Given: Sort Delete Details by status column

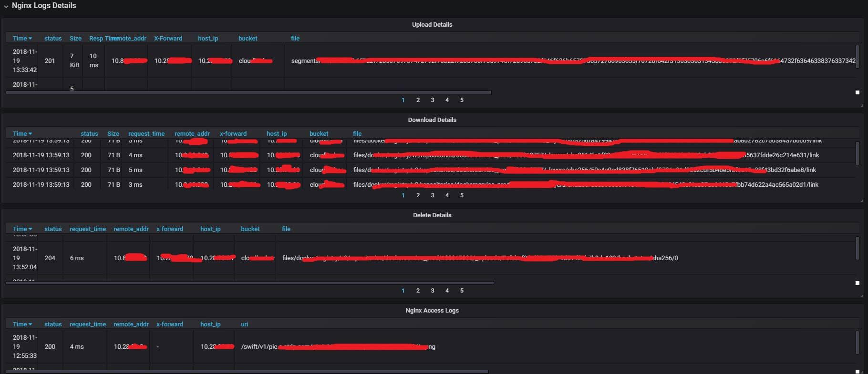Looking at the screenshot, I should point(53,229).
